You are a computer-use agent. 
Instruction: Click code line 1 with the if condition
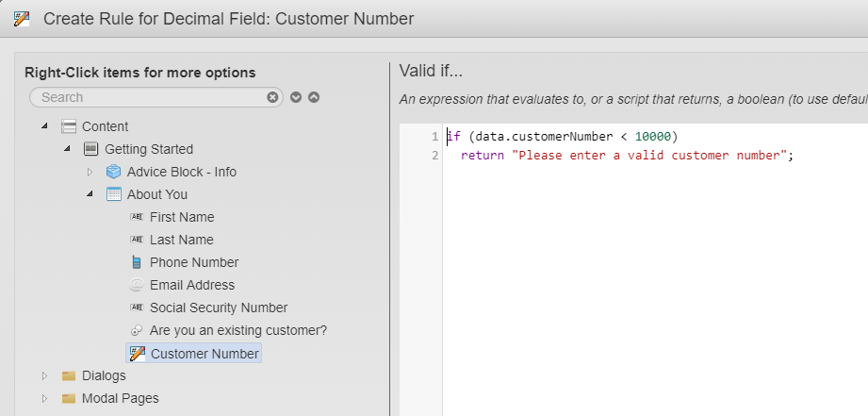tap(563, 136)
